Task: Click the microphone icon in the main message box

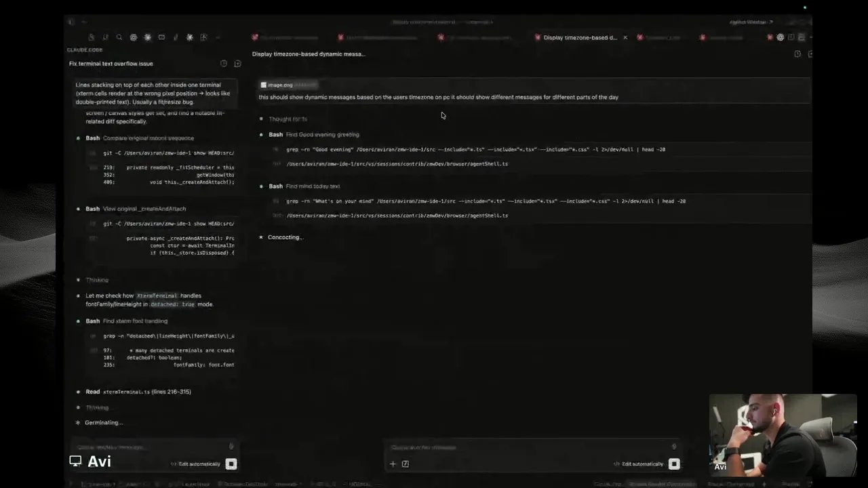Action: (x=673, y=447)
